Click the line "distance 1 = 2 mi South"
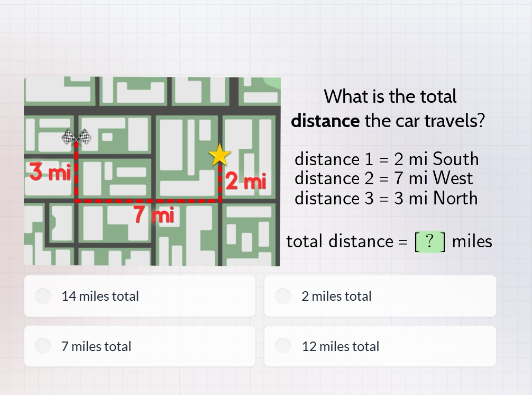 [387, 159]
